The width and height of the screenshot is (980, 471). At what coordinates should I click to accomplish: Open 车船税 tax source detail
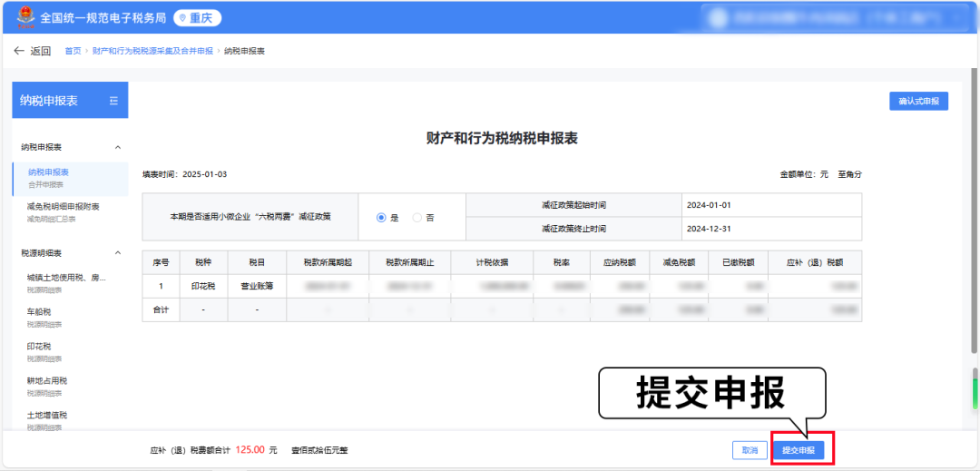tap(39, 311)
